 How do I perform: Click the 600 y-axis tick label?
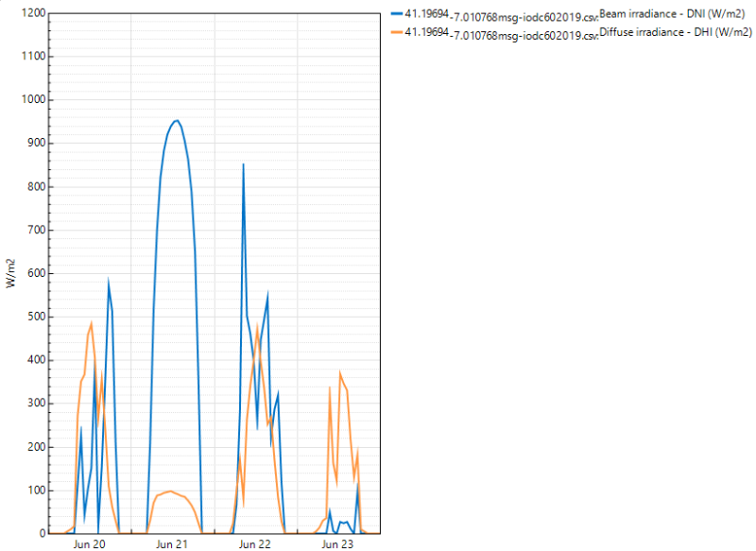click(x=34, y=273)
